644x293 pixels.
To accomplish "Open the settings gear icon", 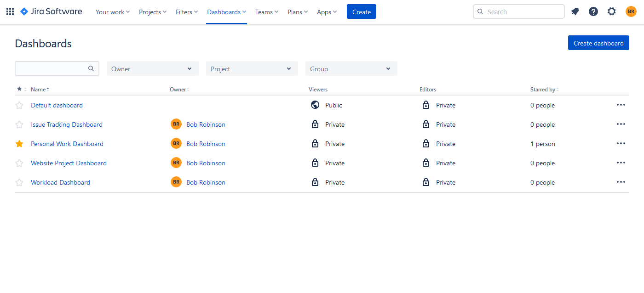I will (x=611, y=11).
